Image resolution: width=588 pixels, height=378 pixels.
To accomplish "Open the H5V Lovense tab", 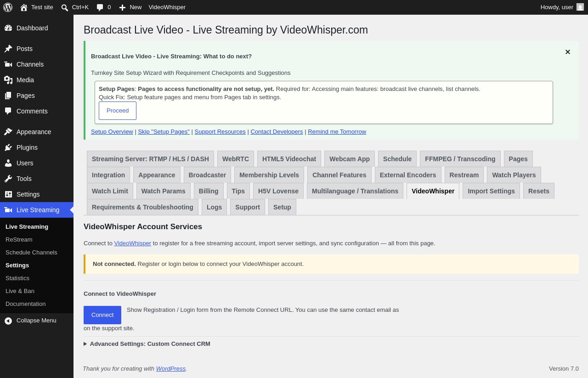I will [x=278, y=191].
